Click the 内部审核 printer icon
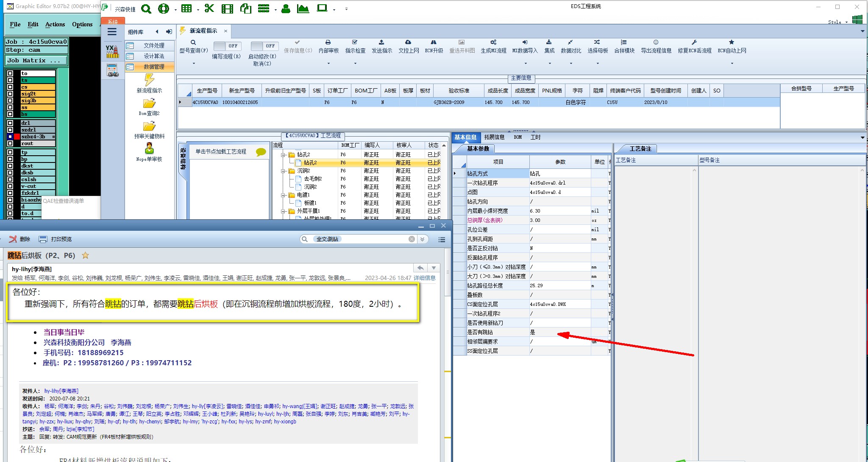This screenshot has width=868, height=462. click(328, 42)
